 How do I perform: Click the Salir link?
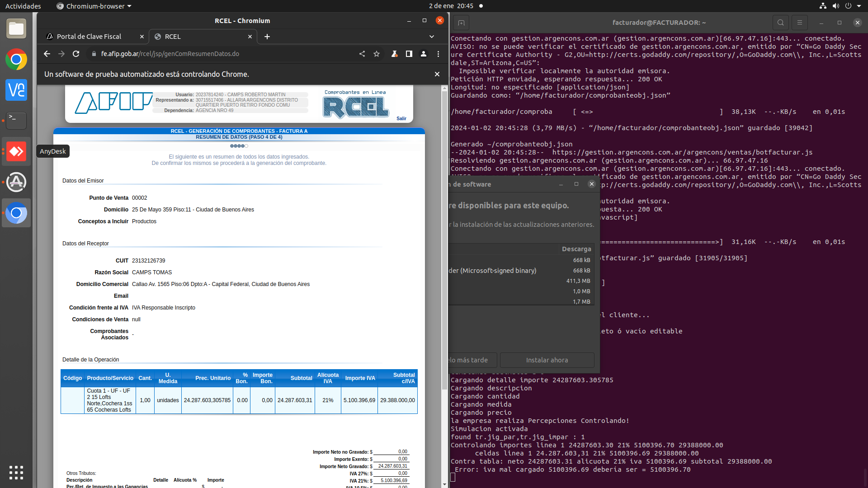401,118
